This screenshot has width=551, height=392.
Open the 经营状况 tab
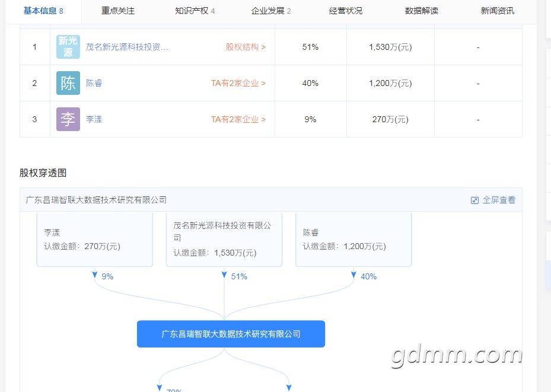(x=346, y=11)
